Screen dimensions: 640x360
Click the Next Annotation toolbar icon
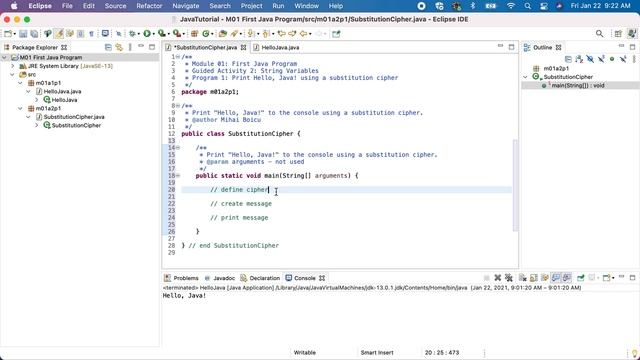click(x=251, y=34)
